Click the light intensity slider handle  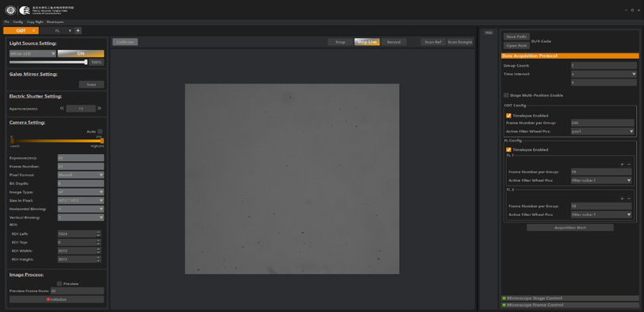pos(86,62)
